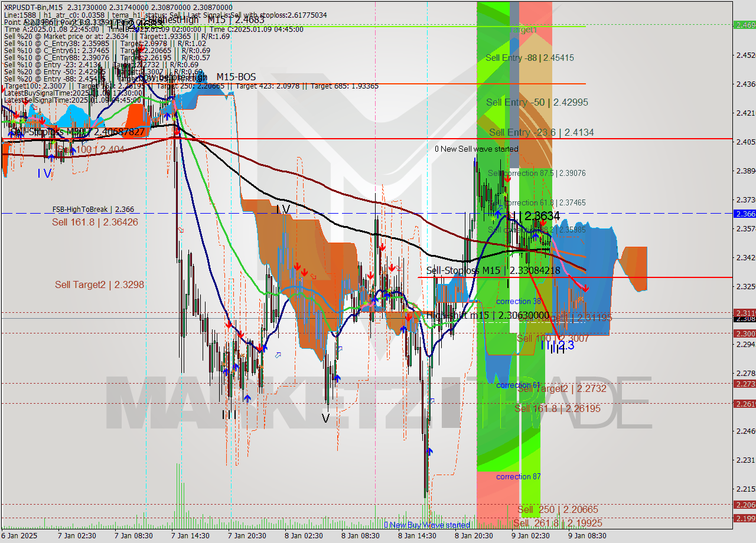Click 'Sell correction 87.5 | 2.39076' label
756x543 pixels.
[x=536, y=174]
